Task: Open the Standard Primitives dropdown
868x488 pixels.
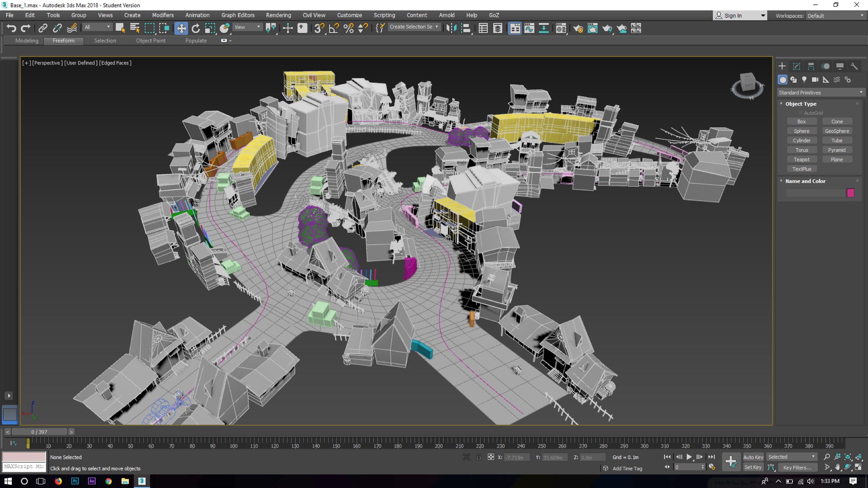Action: (x=820, y=93)
